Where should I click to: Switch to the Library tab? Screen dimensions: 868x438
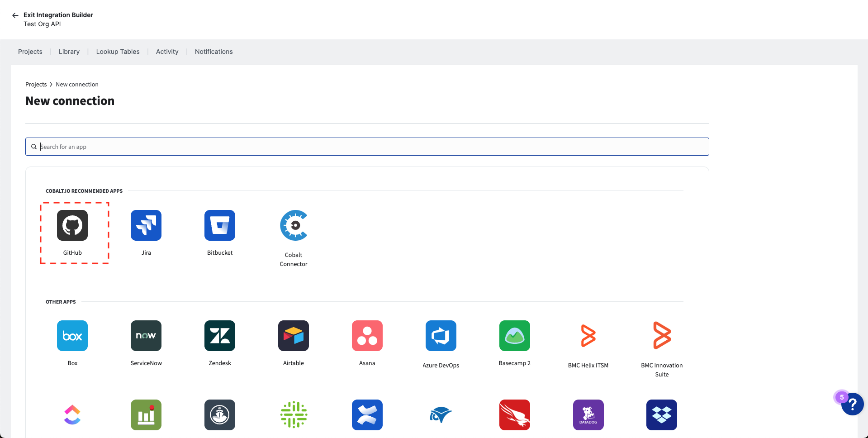69,52
